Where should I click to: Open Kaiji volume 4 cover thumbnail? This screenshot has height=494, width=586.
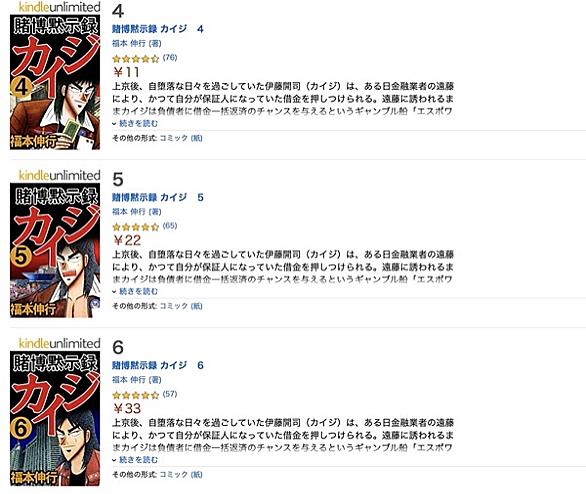pyautogui.click(x=55, y=82)
